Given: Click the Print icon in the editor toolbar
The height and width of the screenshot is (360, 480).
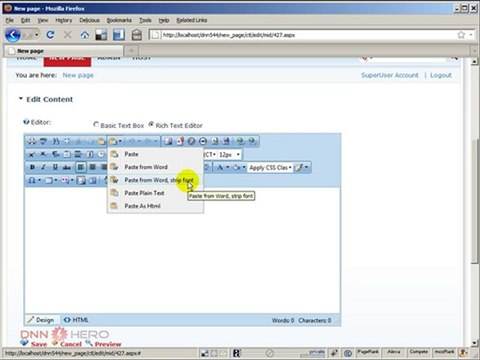Looking at the screenshot, I should click(32, 141).
